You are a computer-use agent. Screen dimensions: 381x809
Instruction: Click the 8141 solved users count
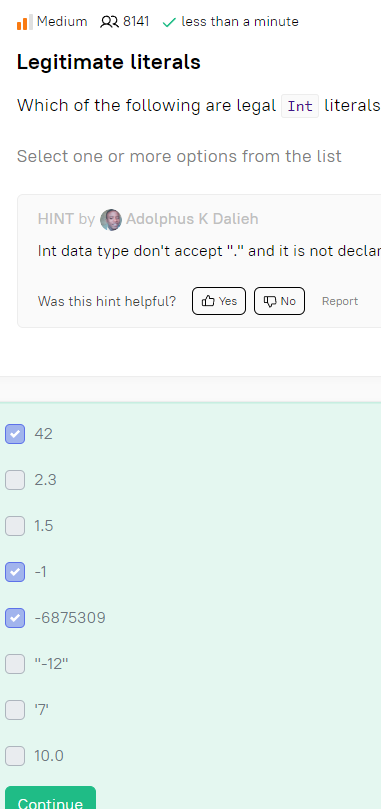[136, 22]
